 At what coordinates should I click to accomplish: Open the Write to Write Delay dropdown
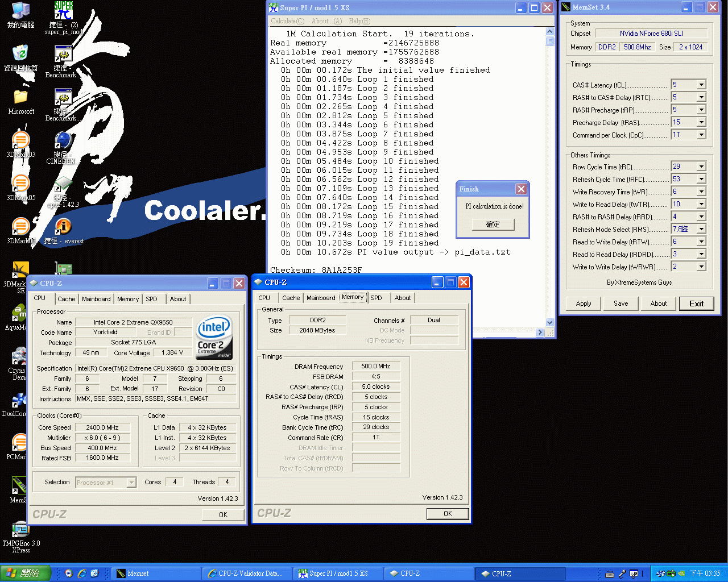[701, 267]
